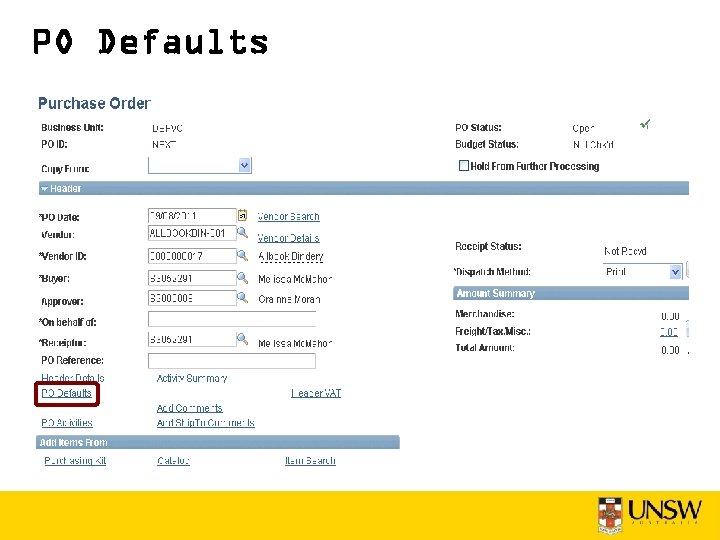The height and width of the screenshot is (540, 720).
Task: Click the Merchandise label
Action: tap(484, 314)
